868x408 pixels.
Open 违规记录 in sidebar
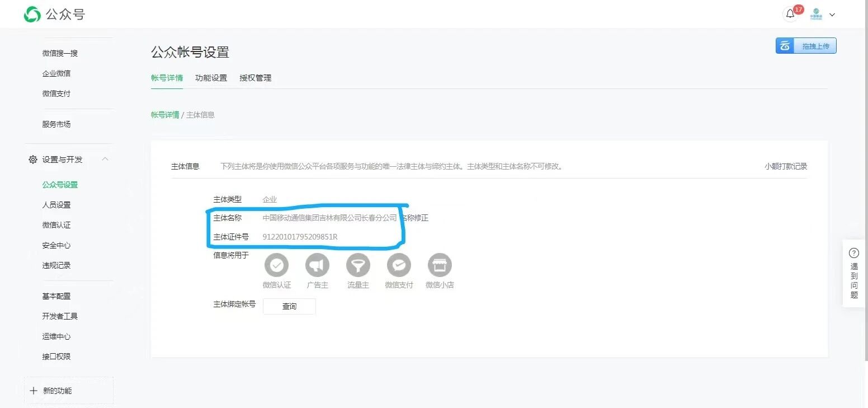(x=56, y=265)
